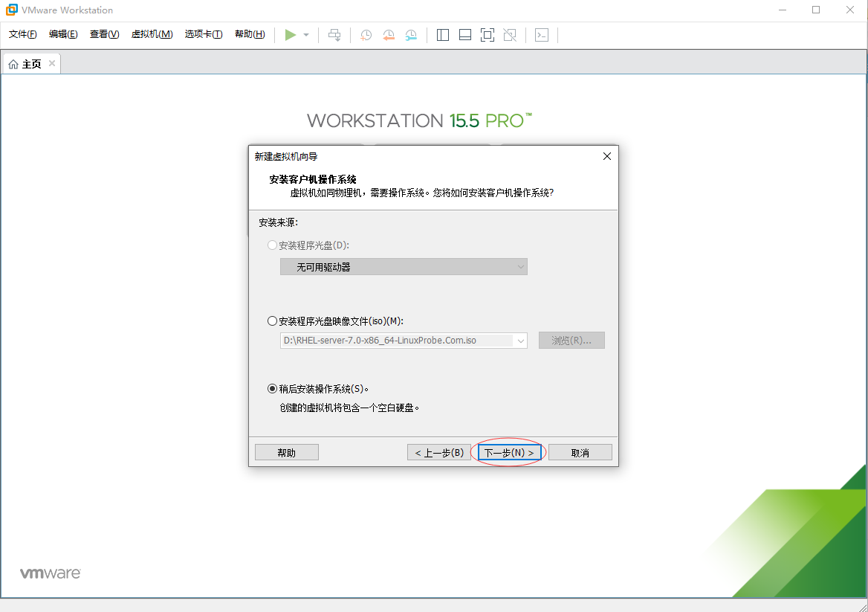
Task: Open the 帮助(H) menu
Action: coord(250,34)
